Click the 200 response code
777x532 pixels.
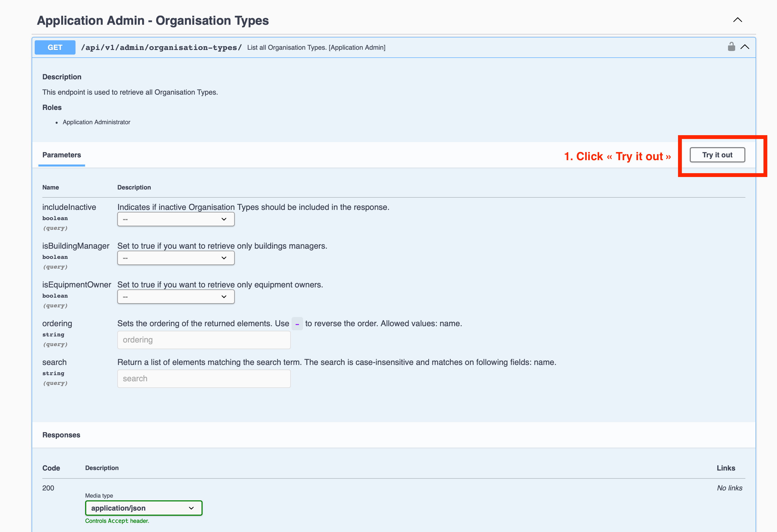pos(48,488)
